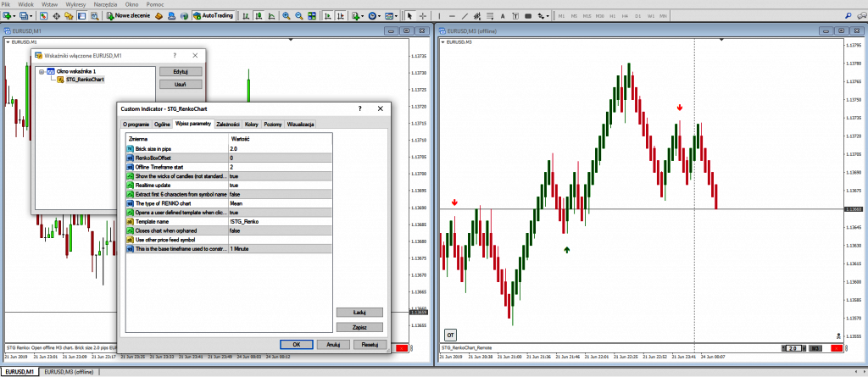Select the trendline drawing tool
The height and width of the screenshot is (377, 868).
463,15
